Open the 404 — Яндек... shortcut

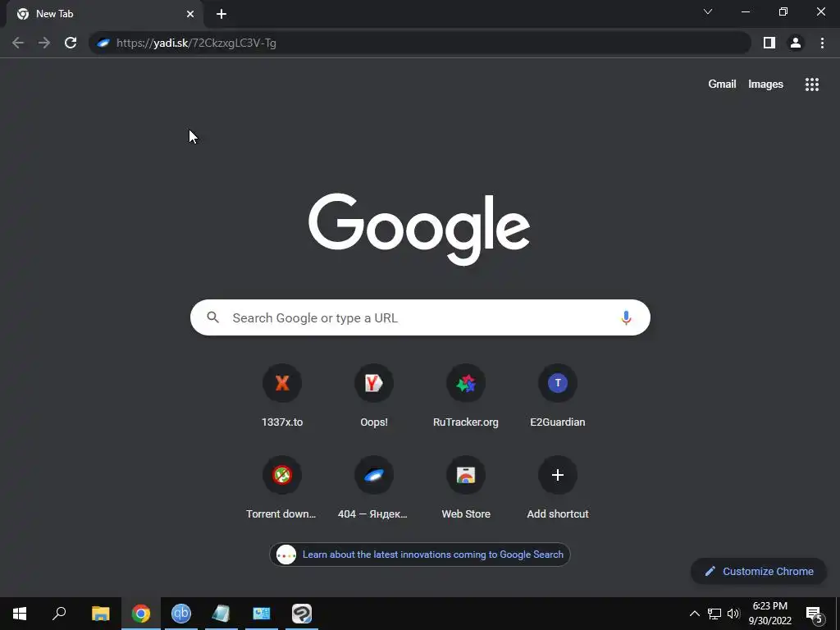click(x=374, y=487)
